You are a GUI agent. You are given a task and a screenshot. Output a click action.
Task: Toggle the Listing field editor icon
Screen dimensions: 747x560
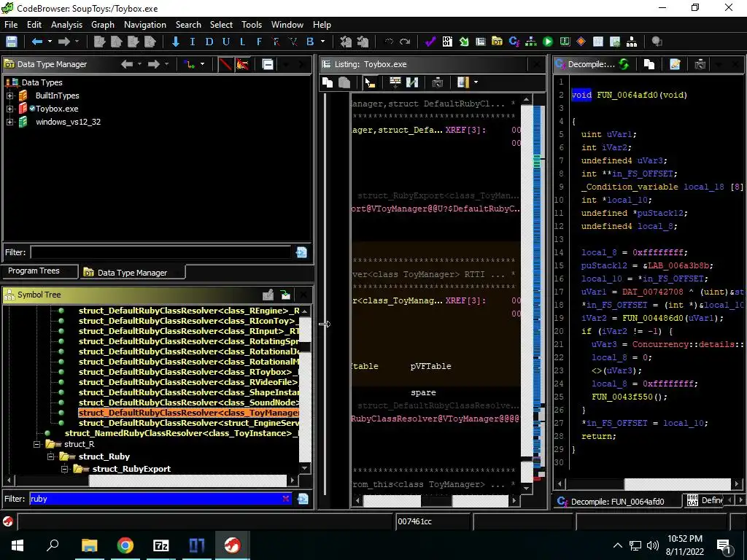[x=395, y=82]
